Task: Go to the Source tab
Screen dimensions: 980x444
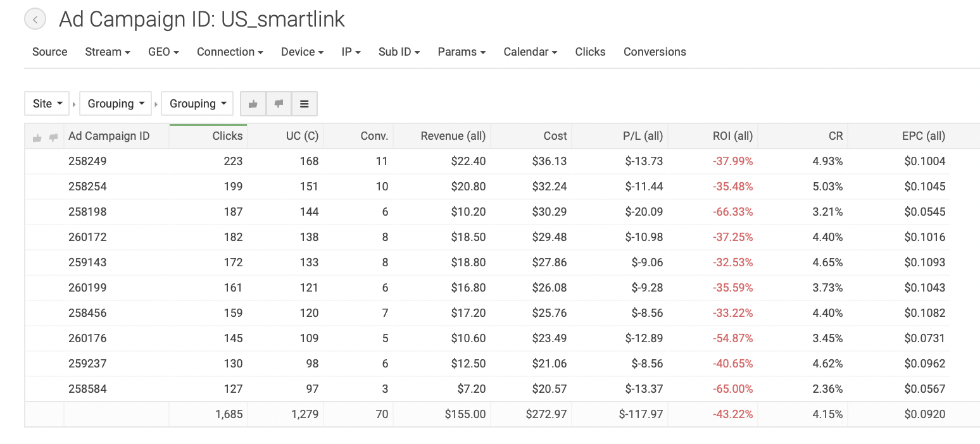Action: coord(49,52)
